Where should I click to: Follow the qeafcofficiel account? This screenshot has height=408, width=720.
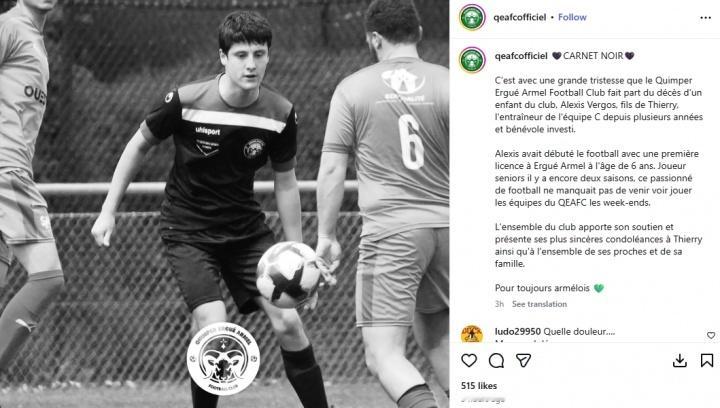572,17
